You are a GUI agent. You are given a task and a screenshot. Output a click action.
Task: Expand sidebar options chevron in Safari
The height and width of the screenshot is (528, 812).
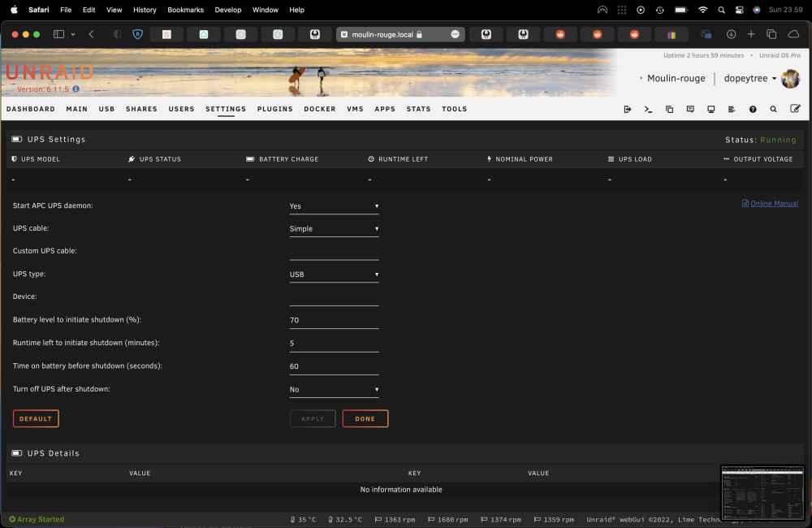(x=73, y=34)
